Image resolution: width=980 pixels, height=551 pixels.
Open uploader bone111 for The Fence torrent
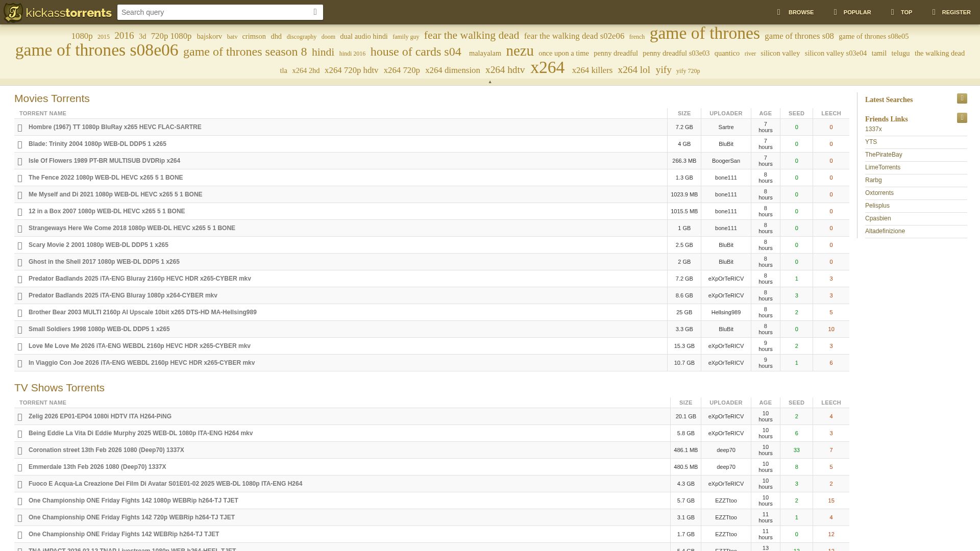pos(725,178)
